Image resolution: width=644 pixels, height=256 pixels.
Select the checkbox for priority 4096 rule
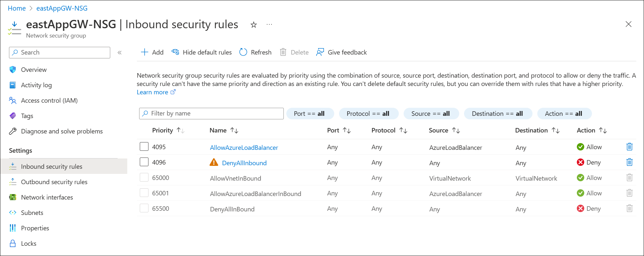[144, 162]
